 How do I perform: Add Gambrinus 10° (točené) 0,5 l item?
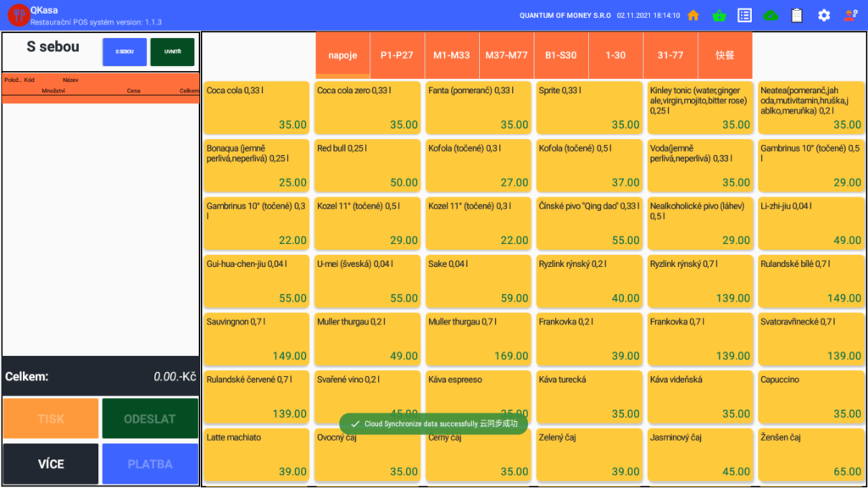coord(811,165)
